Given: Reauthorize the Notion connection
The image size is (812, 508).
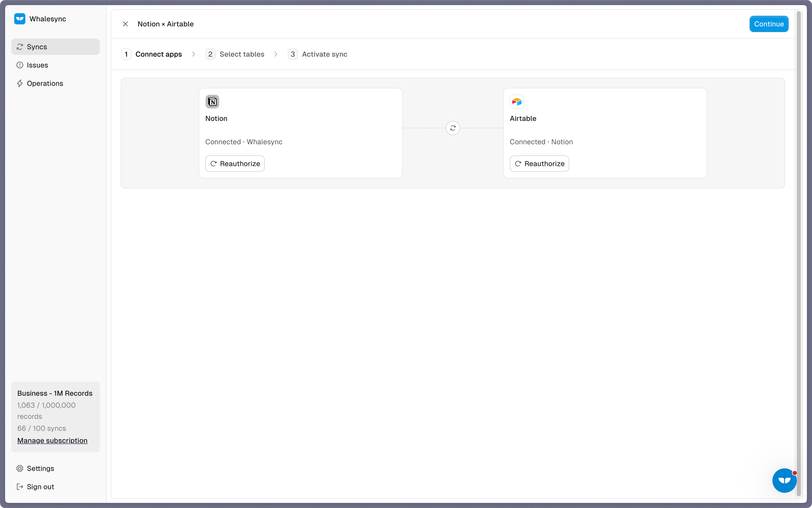Looking at the screenshot, I should point(235,164).
